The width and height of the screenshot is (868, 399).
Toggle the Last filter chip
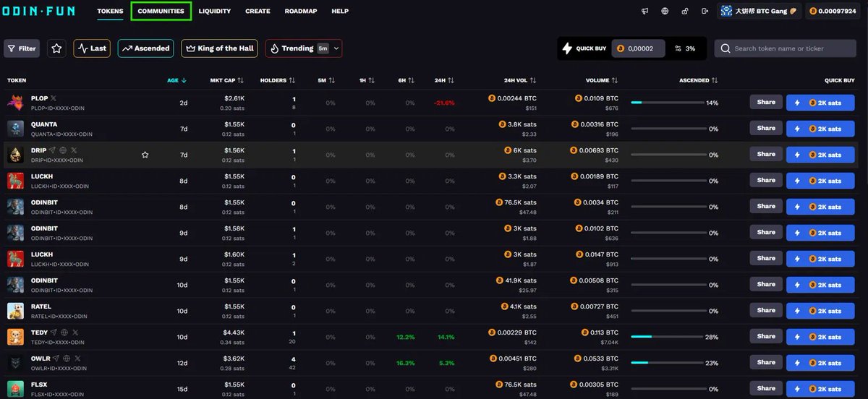click(92, 48)
